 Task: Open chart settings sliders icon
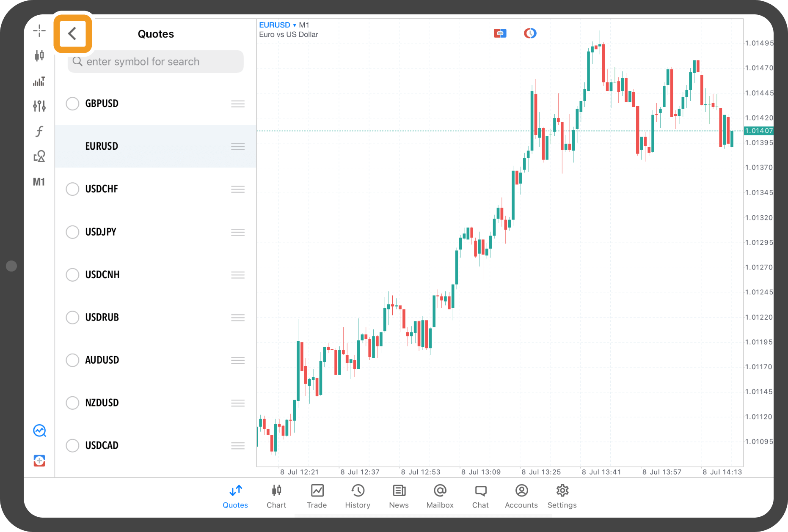(39, 106)
